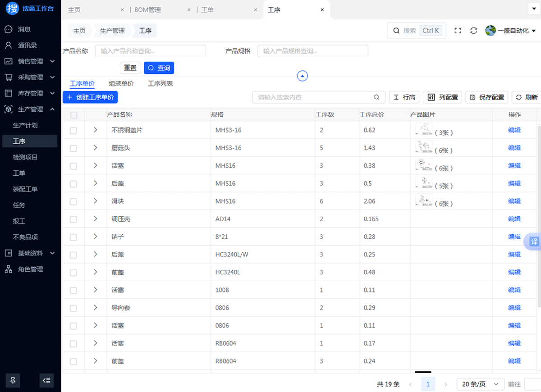Image resolution: width=541 pixels, height=392 pixels.
Task: Collapse the sidebar with the menu-fold icon
Action: coord(46,380)
